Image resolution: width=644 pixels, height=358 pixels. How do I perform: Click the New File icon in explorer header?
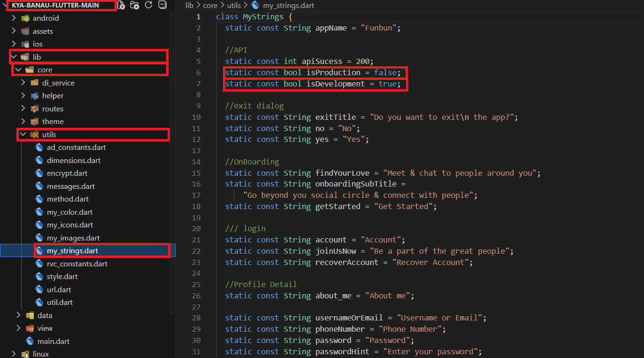click(121, 5)
